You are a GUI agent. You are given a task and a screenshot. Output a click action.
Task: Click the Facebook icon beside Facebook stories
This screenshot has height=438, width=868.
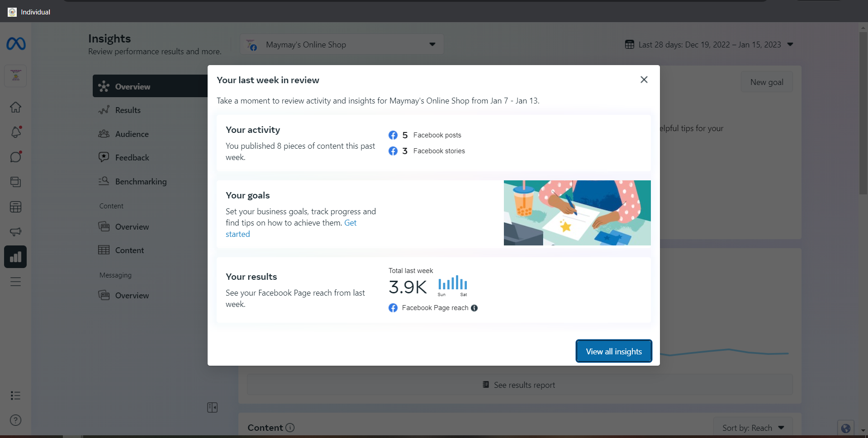coord(393,151)
